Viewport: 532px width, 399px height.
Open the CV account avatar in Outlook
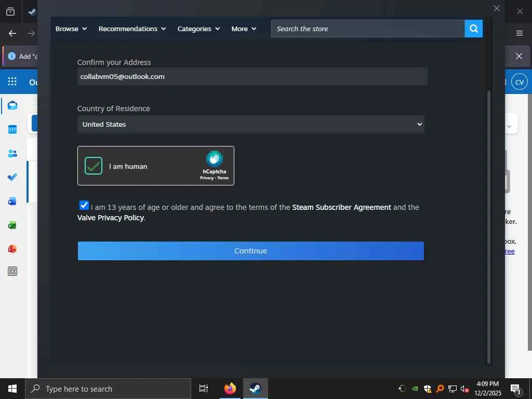(x=519, y=82)
